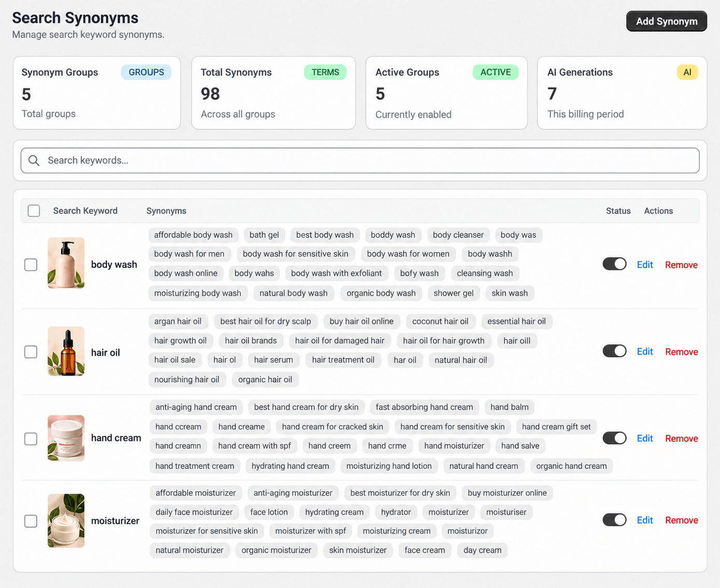Remove the hair oil synonym group
This screenshot has width=720, height=588.
click(x=681, y=352)
